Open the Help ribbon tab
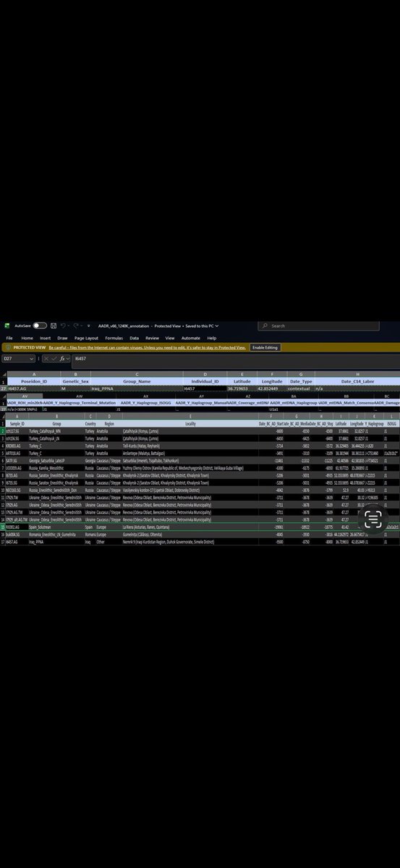This screenshot has width=400, height=868. pyautogui.click(x=212, y=338)
